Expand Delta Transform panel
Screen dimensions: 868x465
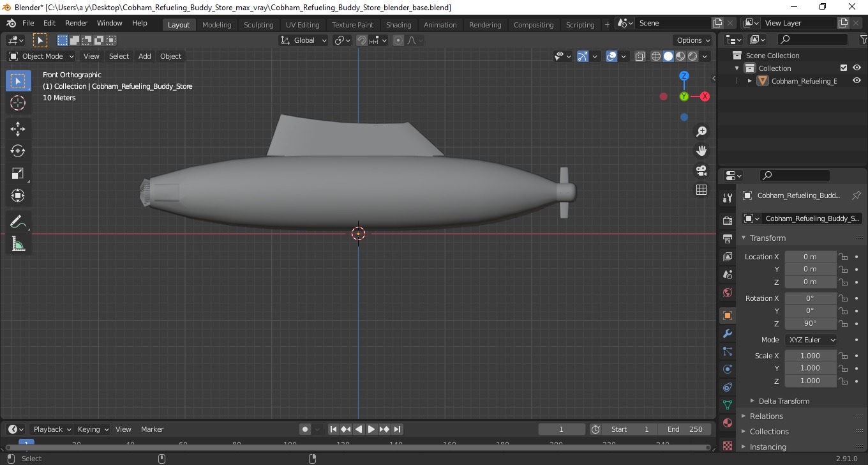coord(784,401)
